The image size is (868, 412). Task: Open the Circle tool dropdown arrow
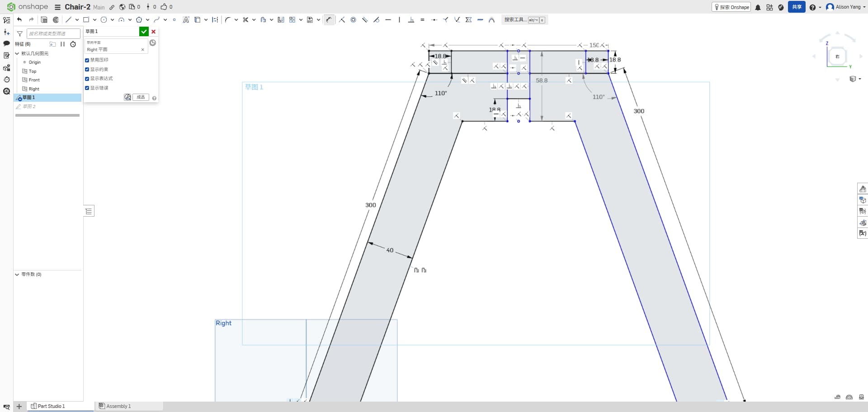tap(112, 19)
